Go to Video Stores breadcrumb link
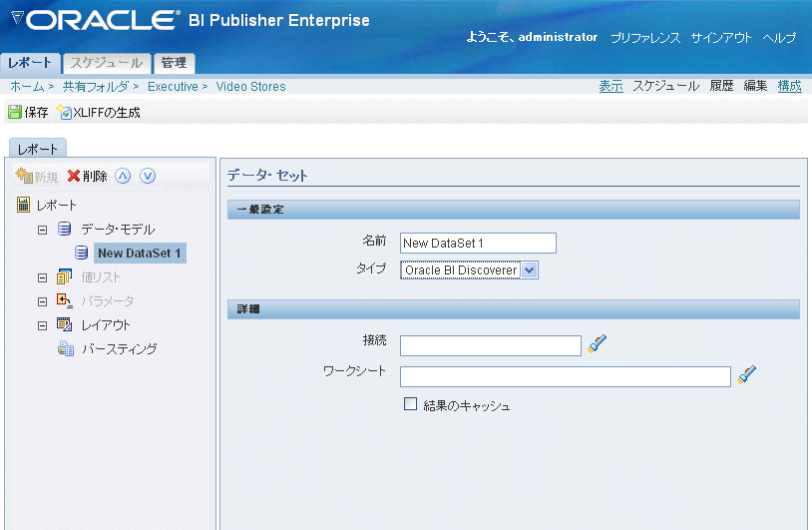The width and height of the screenshot is (812, 530). (x=250, y=87)
